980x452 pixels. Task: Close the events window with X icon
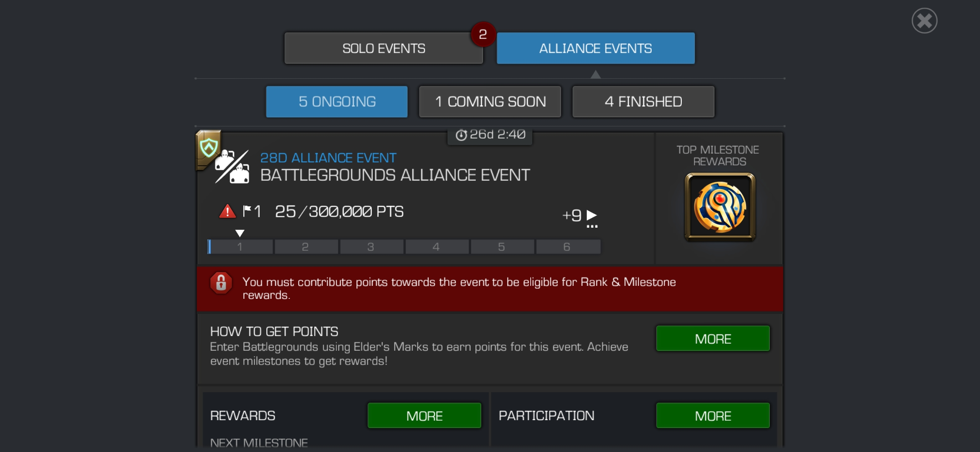point(924,21)
